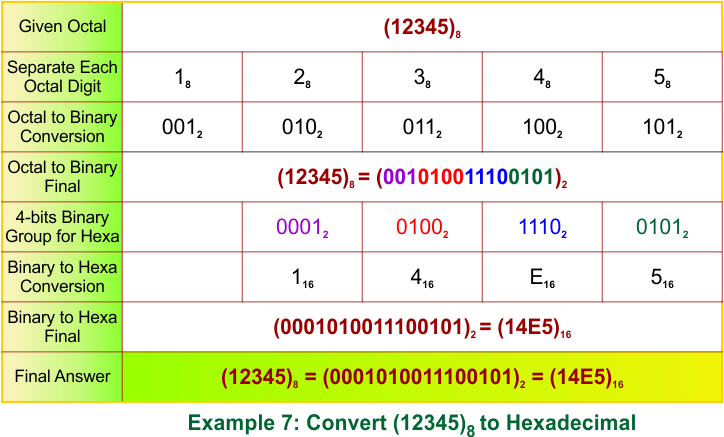This screenshot has width=724, height=437.
Task: Select the 'Separate Each Octal Digit' label
Action: coord(62,77)
